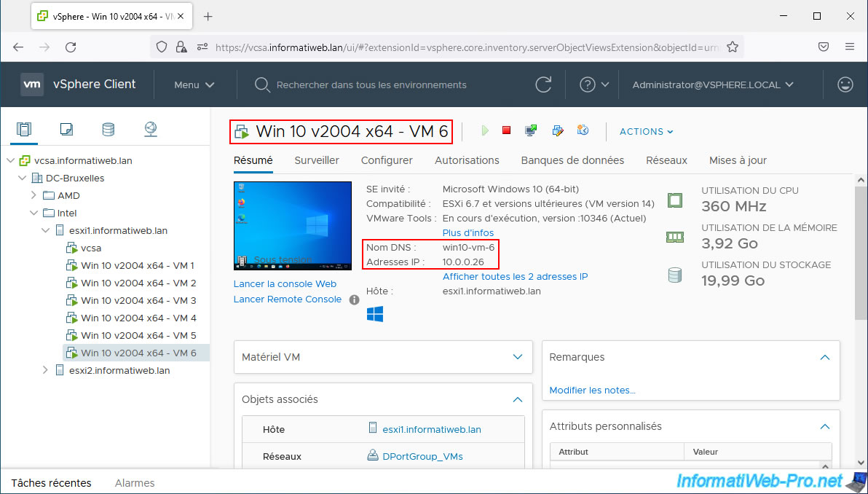Collapse Attributs personnalisés panel
This screenshot has width=868, height=494.
click(825, 426)
